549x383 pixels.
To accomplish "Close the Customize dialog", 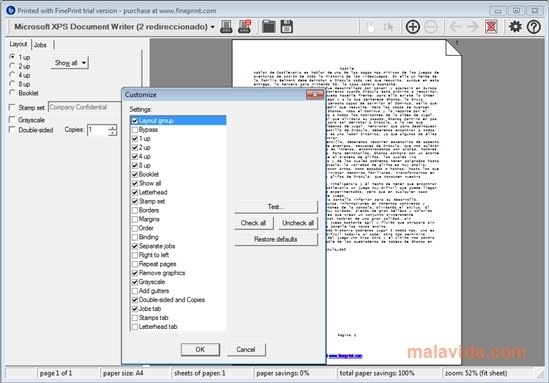I will [314, 95].
